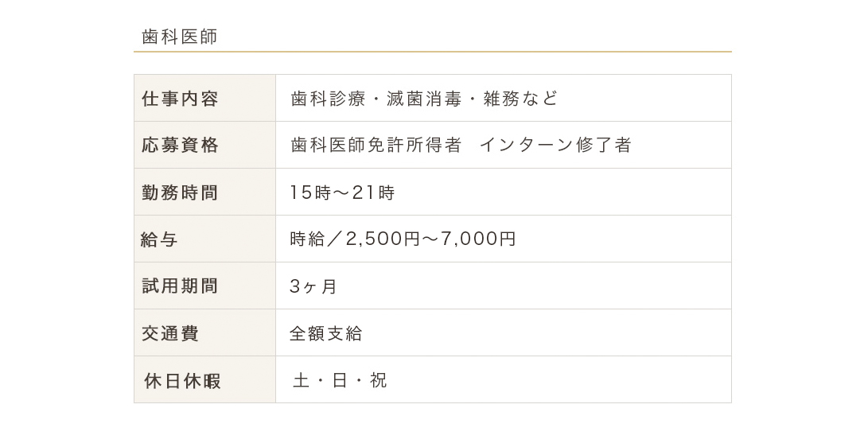Select the 雑務など text
This screenshot has height=447, width=868.
[521, 99]
